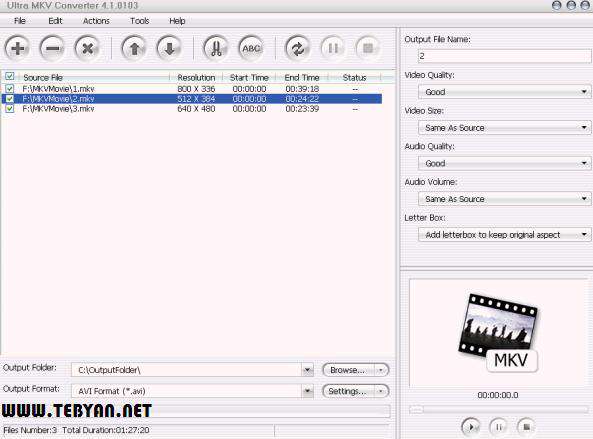Viewport: 593px width, 439px height.
Task: Click the 512 X 384 resolution cell
Action: [196, 99]
